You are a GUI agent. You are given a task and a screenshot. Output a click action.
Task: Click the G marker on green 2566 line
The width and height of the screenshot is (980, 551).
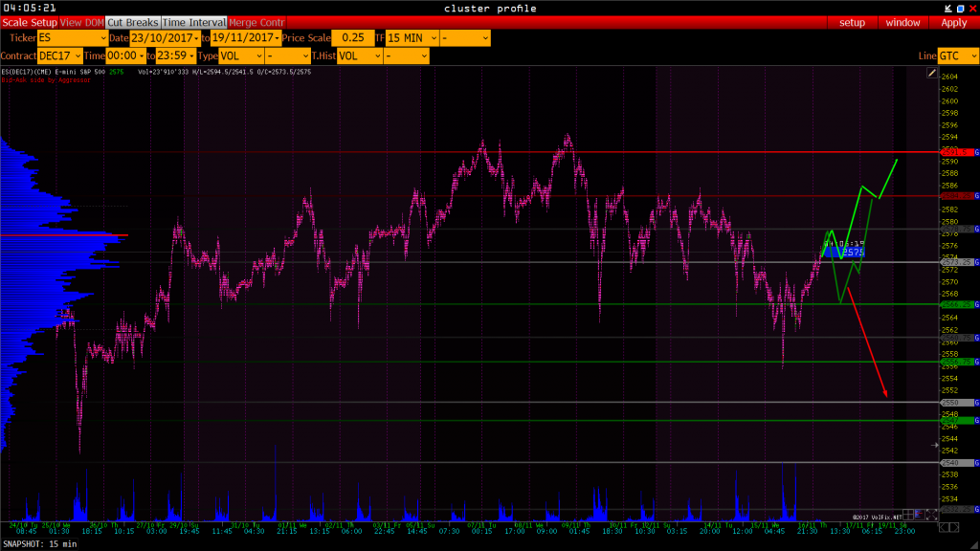click(976, 304)
